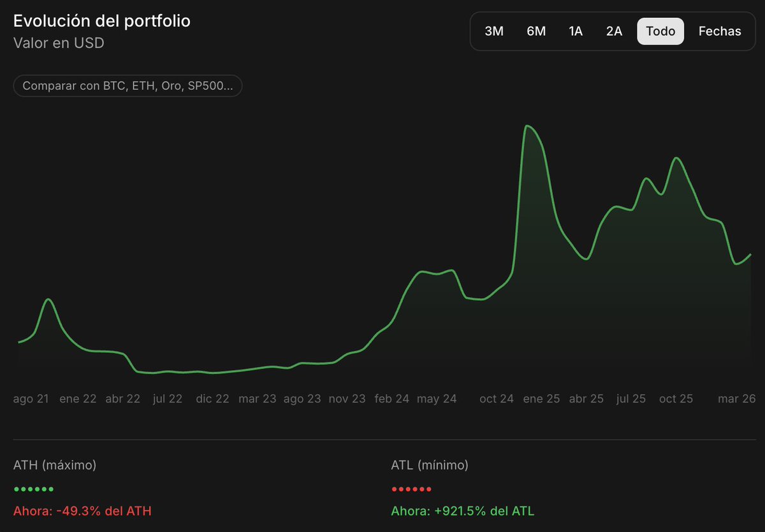The width and height of the screenshot is (765, 532).
Task: Open the Fechas custom date selector
Action: tap(720, 31)
